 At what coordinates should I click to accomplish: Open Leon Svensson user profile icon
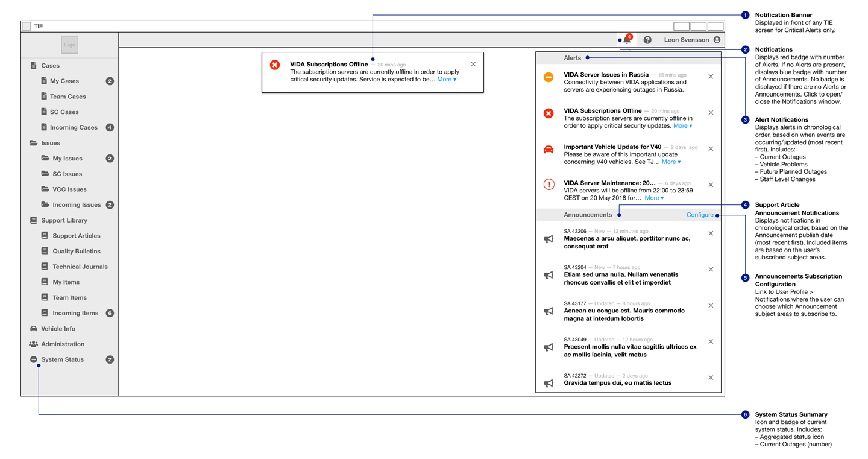pos(717,40)
